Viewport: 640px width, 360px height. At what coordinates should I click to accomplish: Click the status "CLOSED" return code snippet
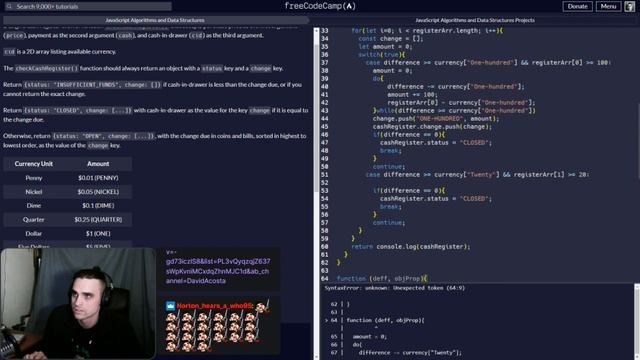click(78, 110)
